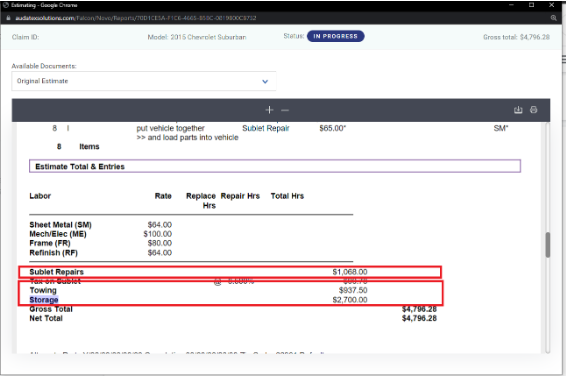The width and height of the screenshot is (566, 376).
Task: Click the $2,700.00 storage amount
Action: [350, 300]
